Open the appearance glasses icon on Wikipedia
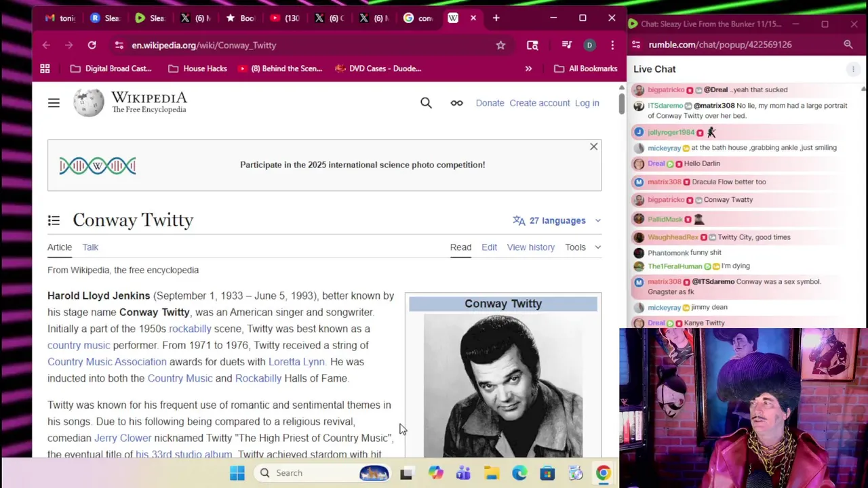The height and width of the screenshot is (488, 868). click(x=456, y=103)
